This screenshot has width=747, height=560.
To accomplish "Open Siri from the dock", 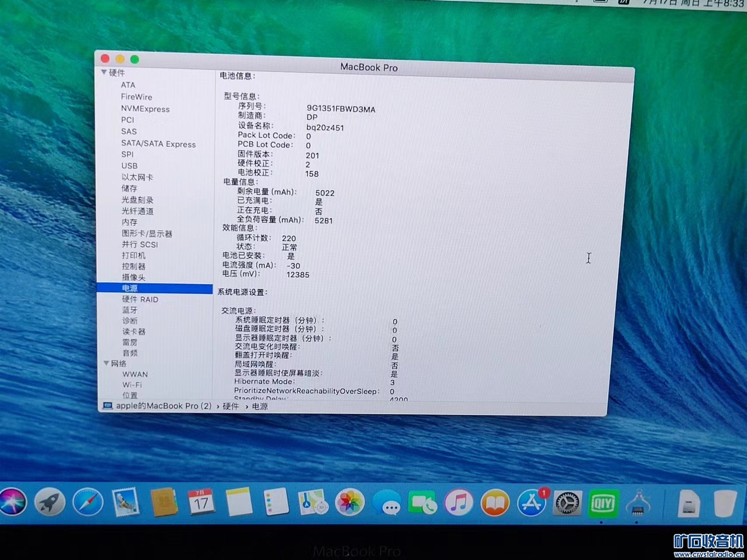I will point(13,502).
